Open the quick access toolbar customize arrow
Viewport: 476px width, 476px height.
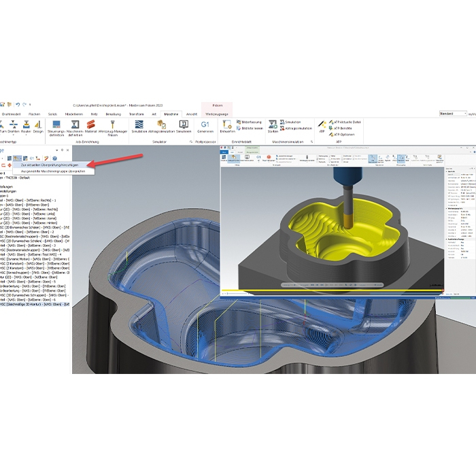point(30,105)
